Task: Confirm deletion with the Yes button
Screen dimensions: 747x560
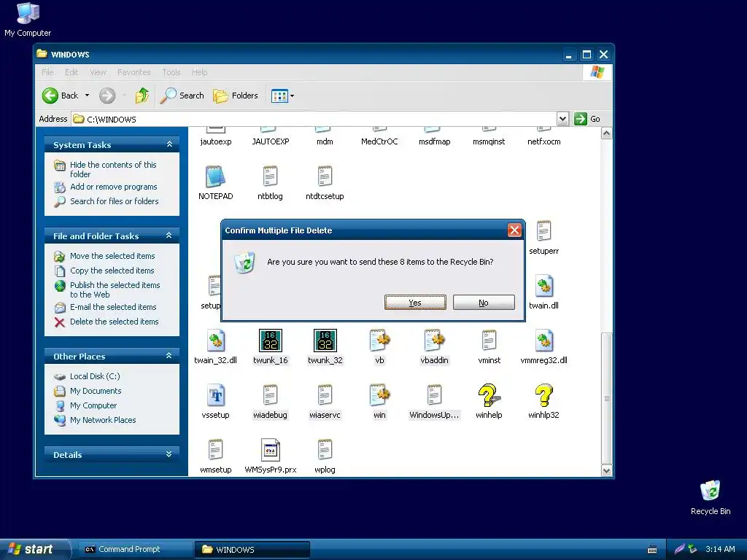Action: pyautogui.click(x=415, y=303)
